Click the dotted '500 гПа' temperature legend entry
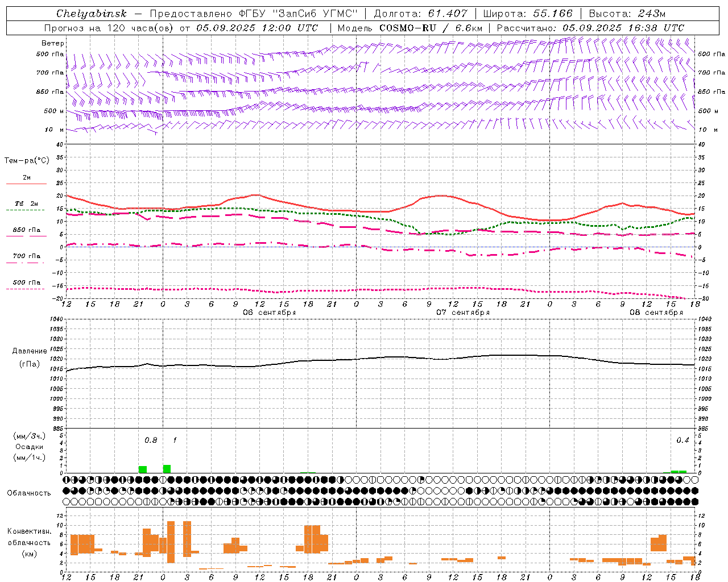 click(x=26, y=282)
